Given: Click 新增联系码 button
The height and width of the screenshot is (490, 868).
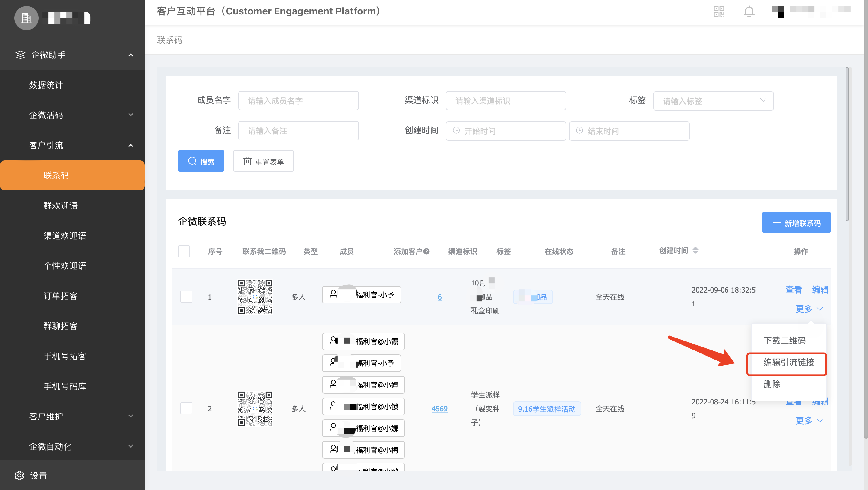Looking at the screenshot, I should point(796,222).
